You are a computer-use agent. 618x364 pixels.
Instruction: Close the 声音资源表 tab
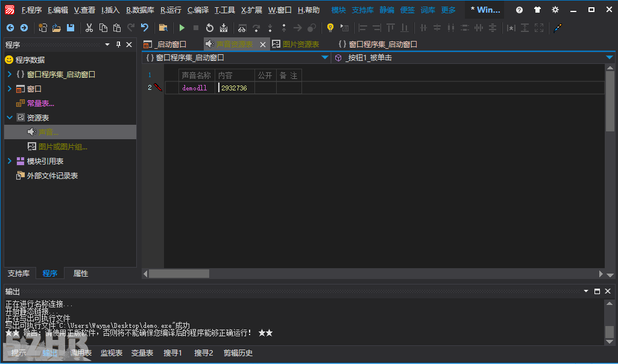[x=263, y=45]
